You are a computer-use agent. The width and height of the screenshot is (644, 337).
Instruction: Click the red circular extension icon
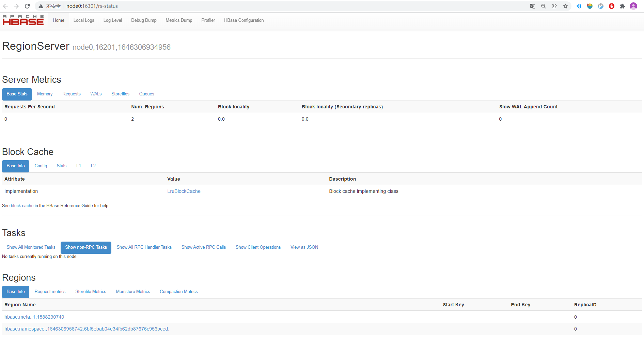(612, 6)
